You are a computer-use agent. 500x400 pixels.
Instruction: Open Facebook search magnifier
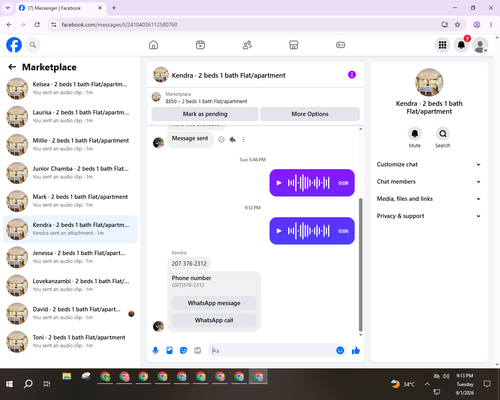pos(33,45)
